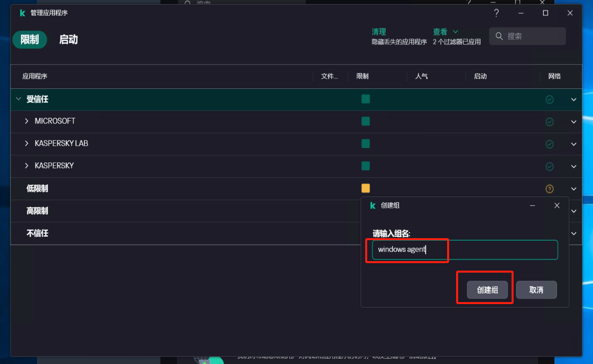This screenshot has height=364, width=593.
Task: Select the KASPERSKY LAB row label
Action: [61, 143]
